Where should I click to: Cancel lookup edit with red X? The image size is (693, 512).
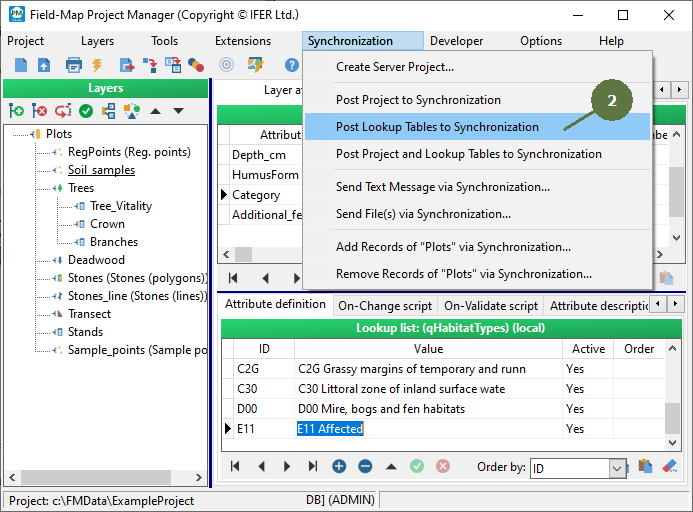click(443, 466)
